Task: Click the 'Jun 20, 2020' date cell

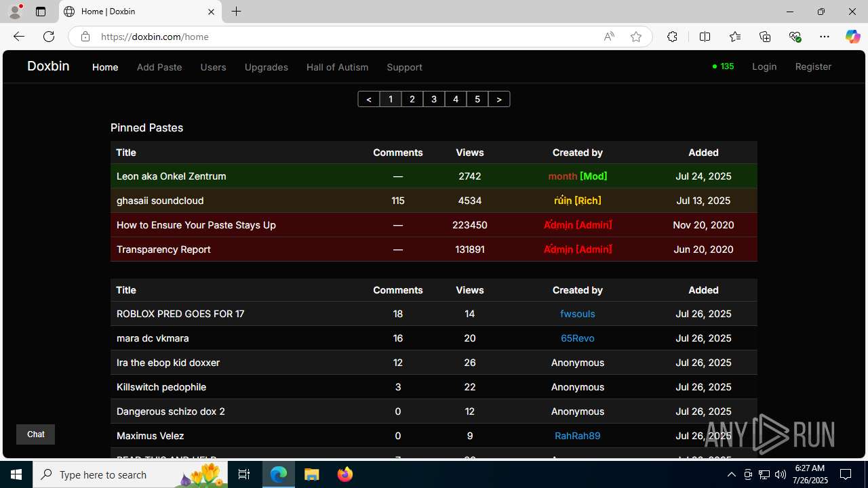Action: tap(703, 249)
